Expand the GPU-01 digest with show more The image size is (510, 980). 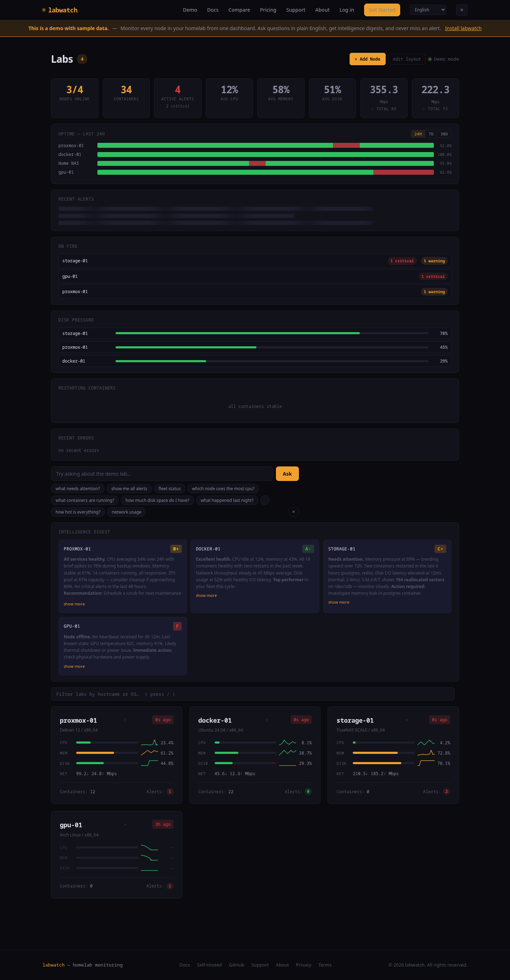point(74,666)
